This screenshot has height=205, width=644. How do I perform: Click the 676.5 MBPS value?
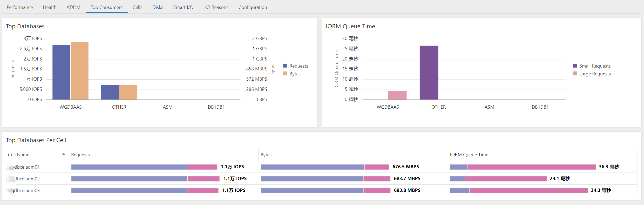click(x=406, y=167)
